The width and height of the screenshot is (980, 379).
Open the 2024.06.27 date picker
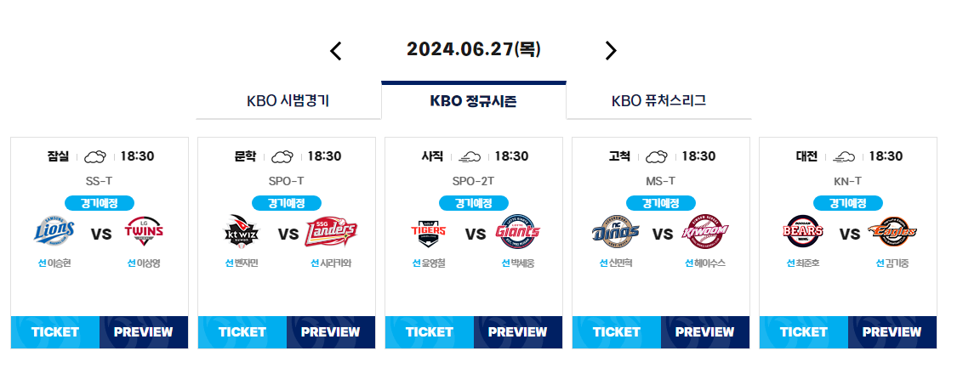[x=474, y=49]
